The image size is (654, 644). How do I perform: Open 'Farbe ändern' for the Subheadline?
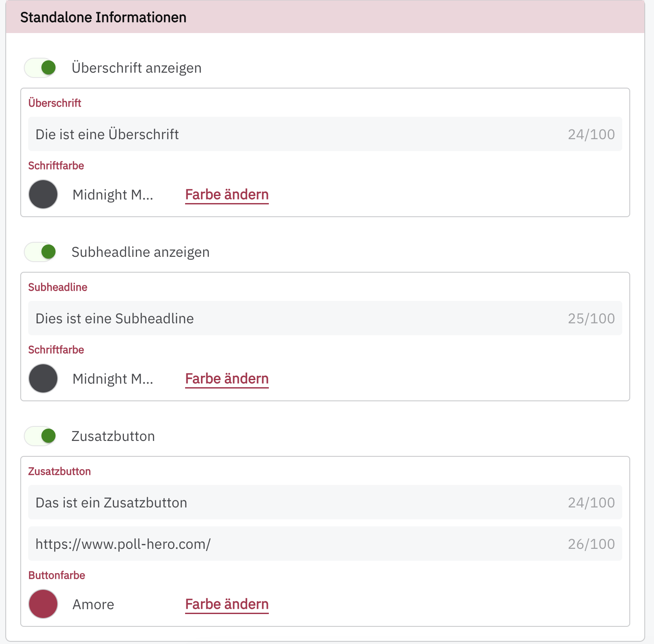(227, 378)
